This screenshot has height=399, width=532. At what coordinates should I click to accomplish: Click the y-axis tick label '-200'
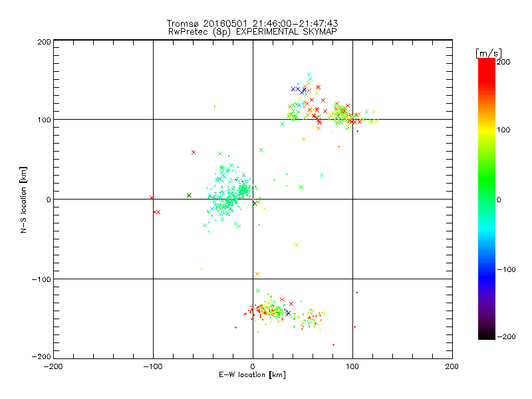point(41,356)
